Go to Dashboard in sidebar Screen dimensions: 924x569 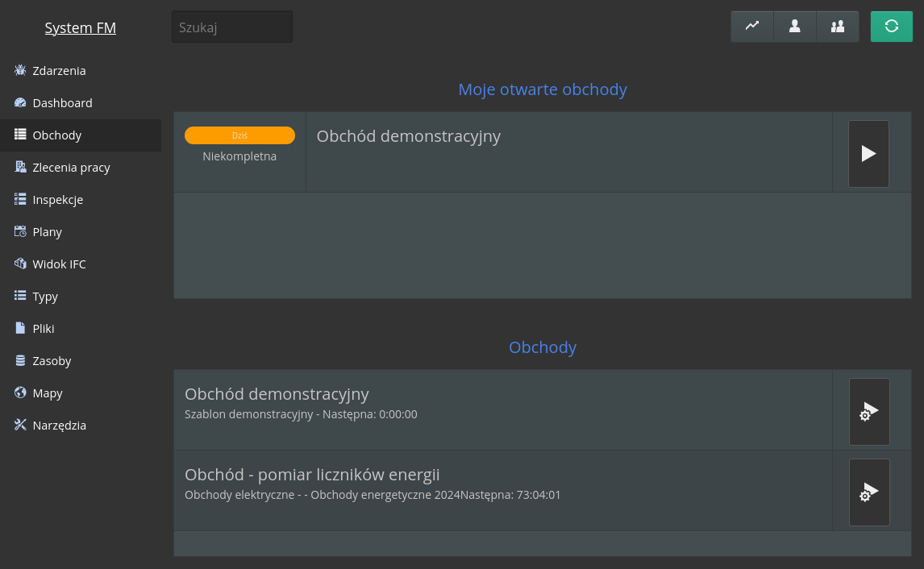click(62, 103)
